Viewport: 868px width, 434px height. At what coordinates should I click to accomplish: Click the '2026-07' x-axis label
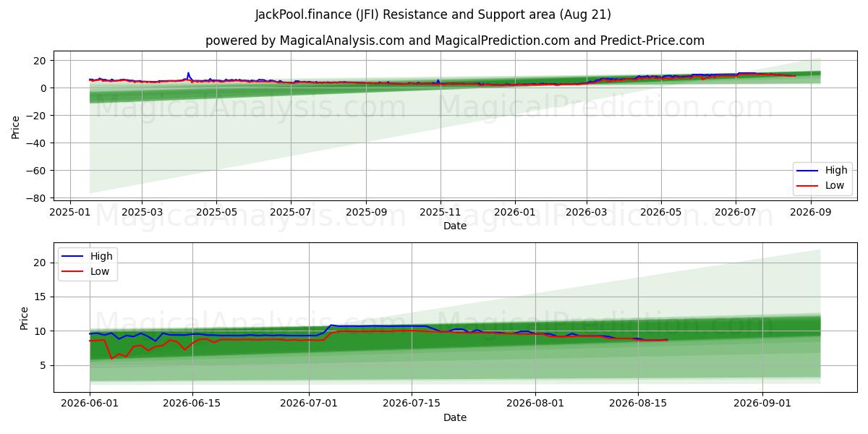736,212
